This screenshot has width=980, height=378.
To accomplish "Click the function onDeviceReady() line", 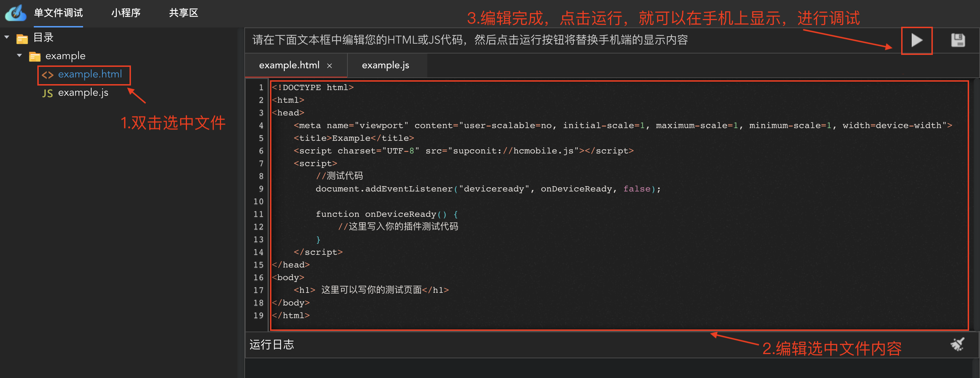I will click(x=387, y=214).
